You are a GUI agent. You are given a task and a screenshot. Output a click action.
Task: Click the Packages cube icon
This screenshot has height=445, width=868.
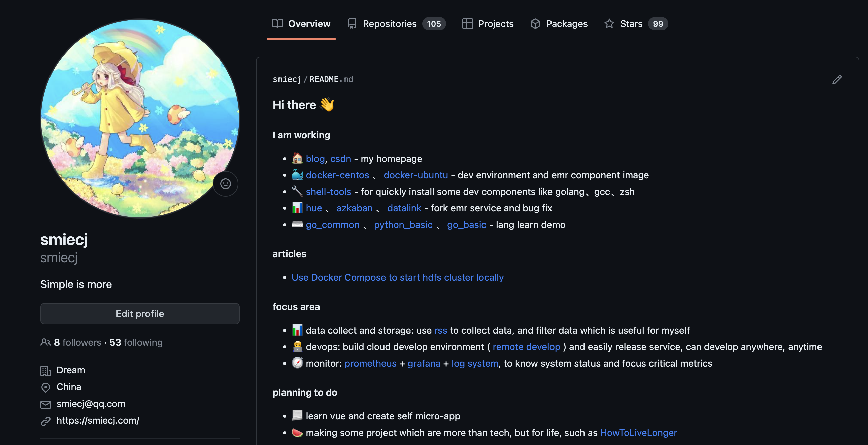[535, 24]
